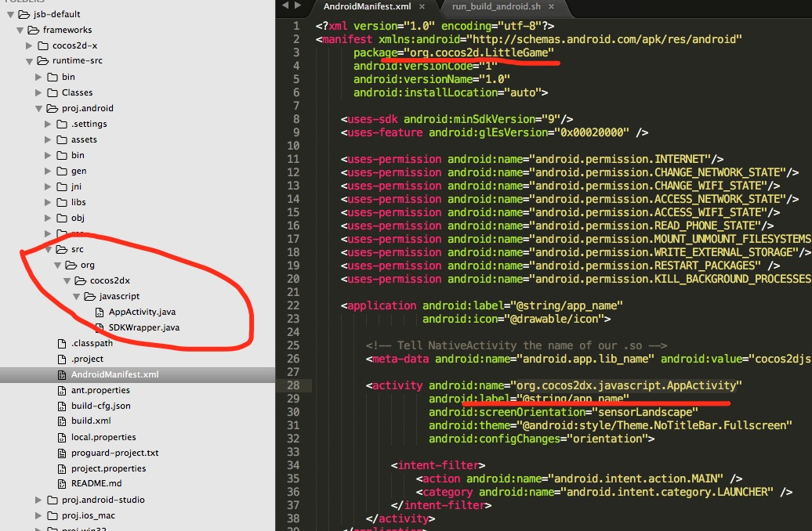
Task: Click "sensorLandscape" orientation value
Action: pyautogui.click(x=645, y=413)
